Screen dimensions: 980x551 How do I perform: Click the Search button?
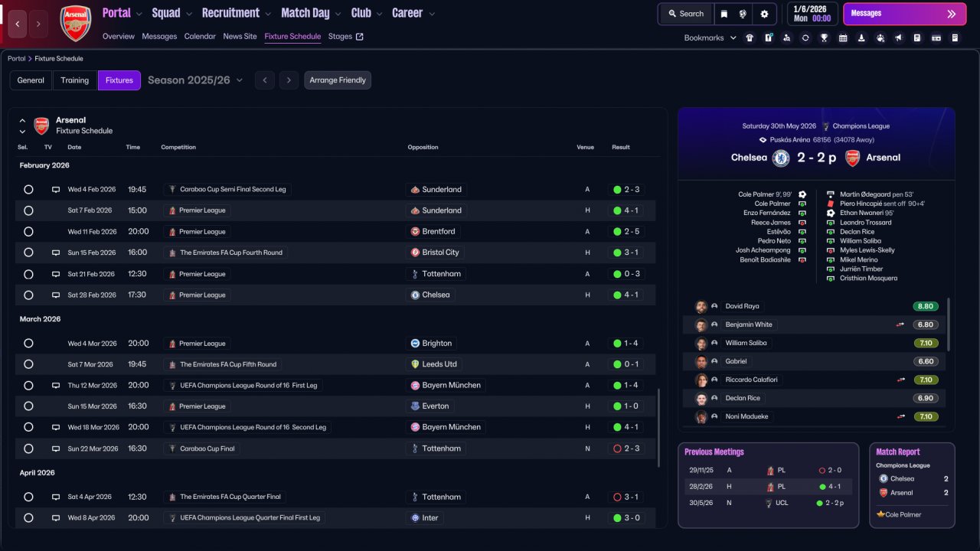685,14
